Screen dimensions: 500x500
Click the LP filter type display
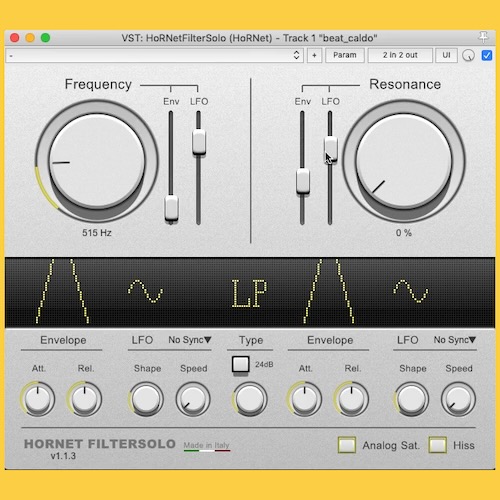point(249,293)
